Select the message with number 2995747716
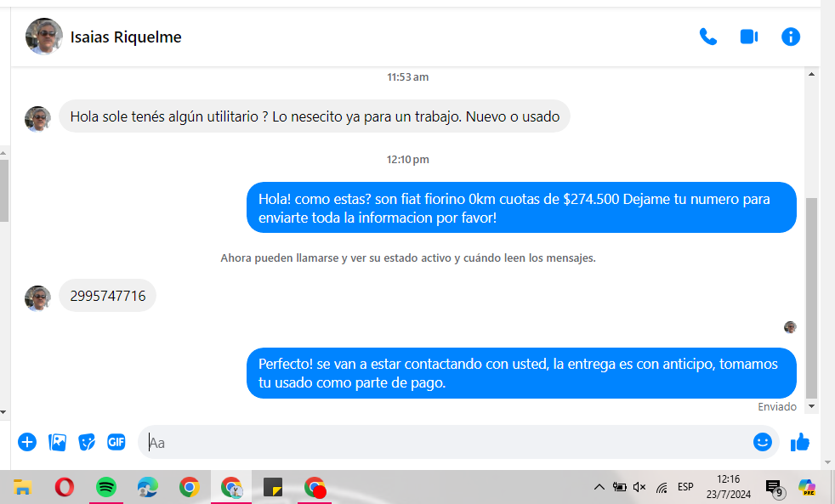 108,296
